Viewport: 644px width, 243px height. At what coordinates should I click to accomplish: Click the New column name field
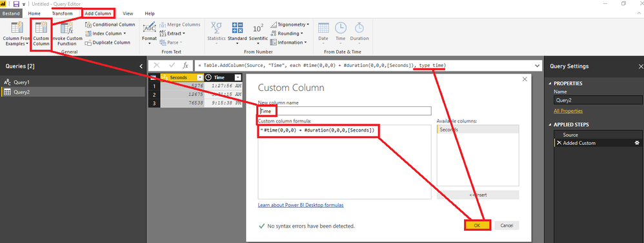pos(345,111)
